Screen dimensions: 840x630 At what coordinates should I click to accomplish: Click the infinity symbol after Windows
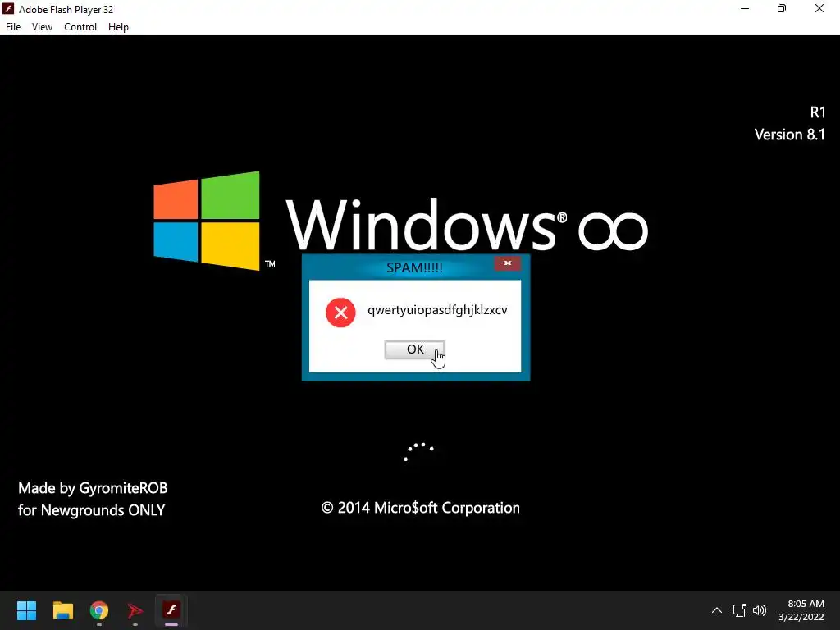point(613,231)
